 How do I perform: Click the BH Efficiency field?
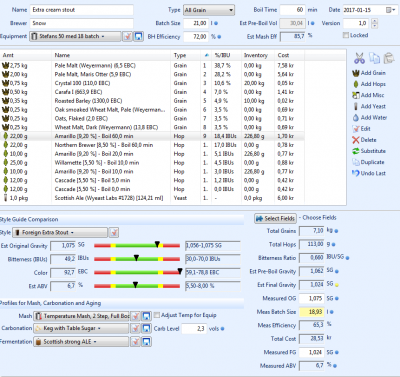(x=196, y=37)
